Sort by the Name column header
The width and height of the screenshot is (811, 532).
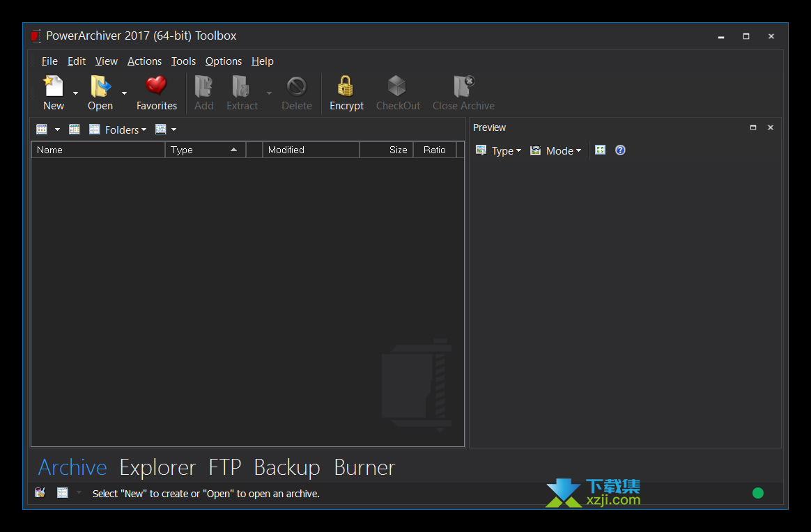98,150
